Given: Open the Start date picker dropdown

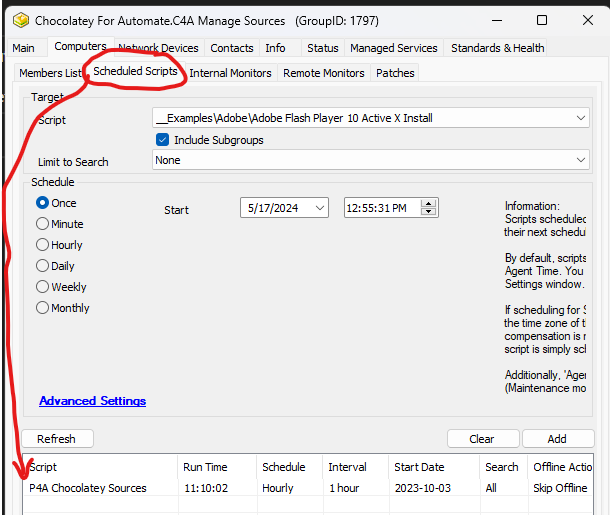Looking at the screenshot, I should point(320,208).
